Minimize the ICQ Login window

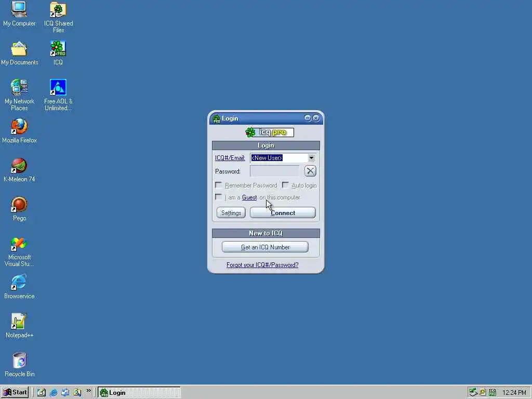pos(308,118)
